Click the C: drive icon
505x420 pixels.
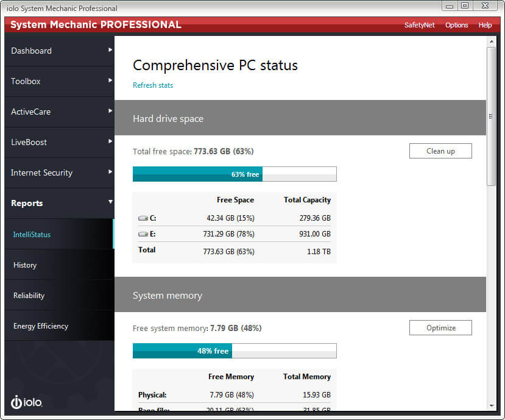pyautogui.click(x=143, y=218)
